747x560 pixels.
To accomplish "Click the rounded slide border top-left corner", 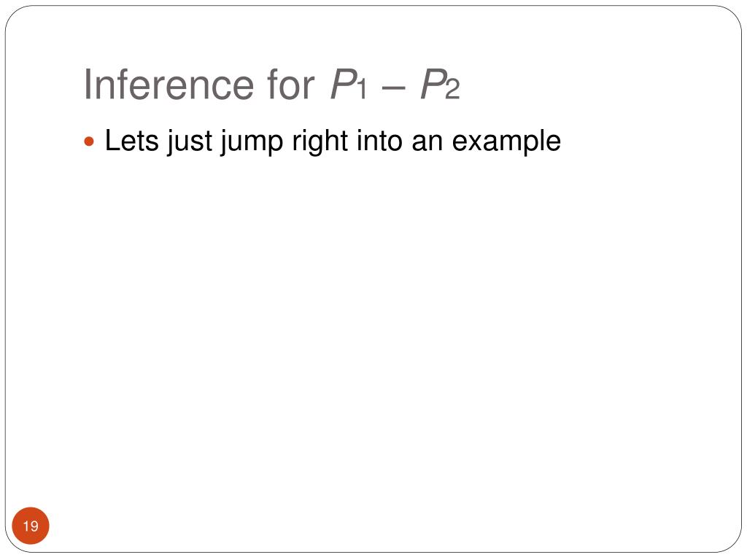I will tap(15, 15).
